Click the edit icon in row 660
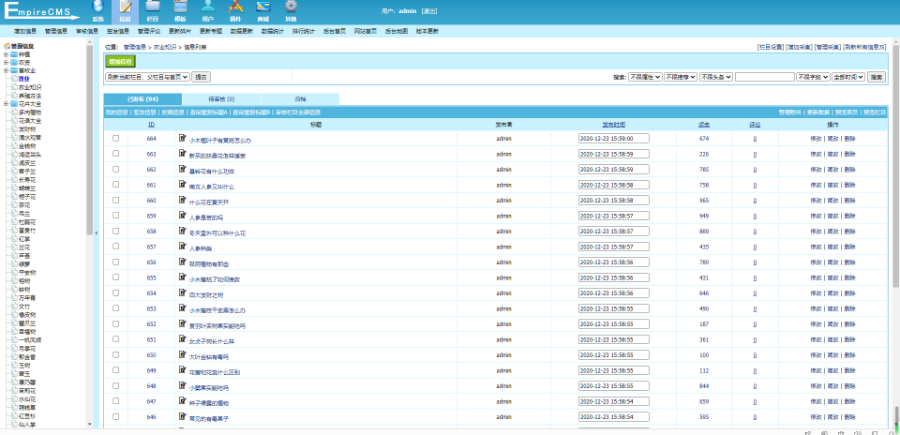 pos(183,200)
